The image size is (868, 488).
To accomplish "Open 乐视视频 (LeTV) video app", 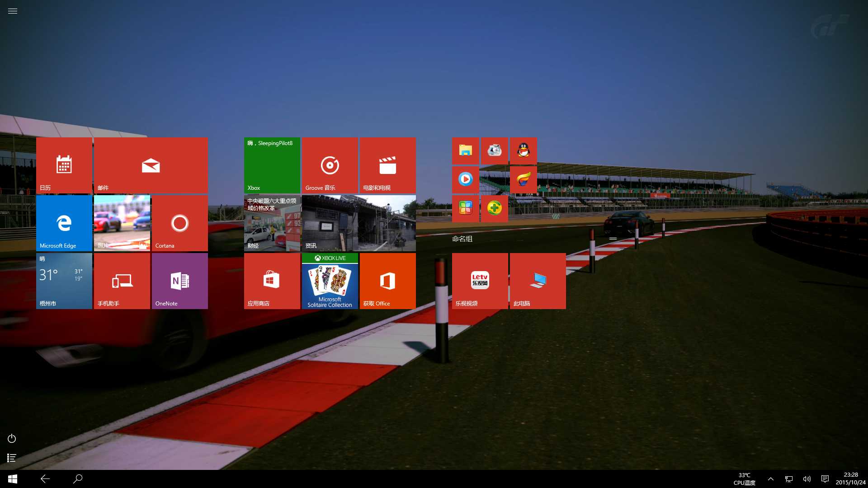I will [x=480, y=280].
